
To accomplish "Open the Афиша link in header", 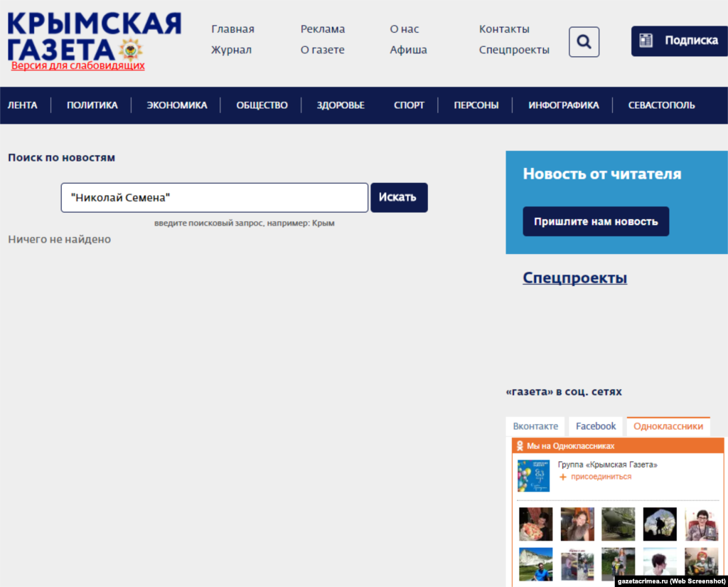I will [408, 50].
